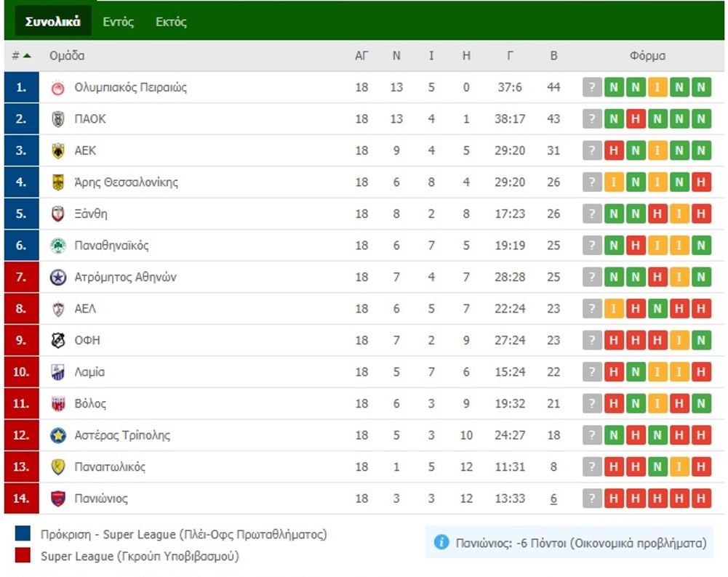The image size is (728, 577).
Task: Click the Παναθηναϊκός green shamrock logo
Action: [x=58, y=246]
